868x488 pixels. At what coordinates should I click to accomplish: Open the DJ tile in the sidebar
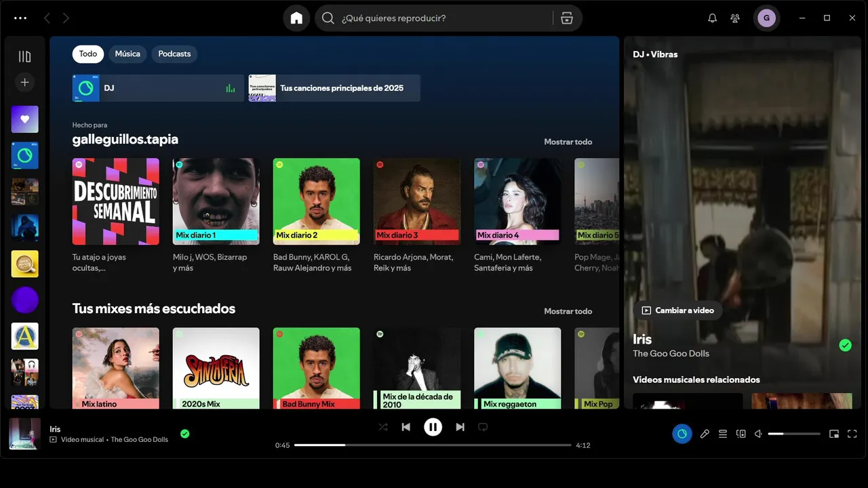coord(24,155)
